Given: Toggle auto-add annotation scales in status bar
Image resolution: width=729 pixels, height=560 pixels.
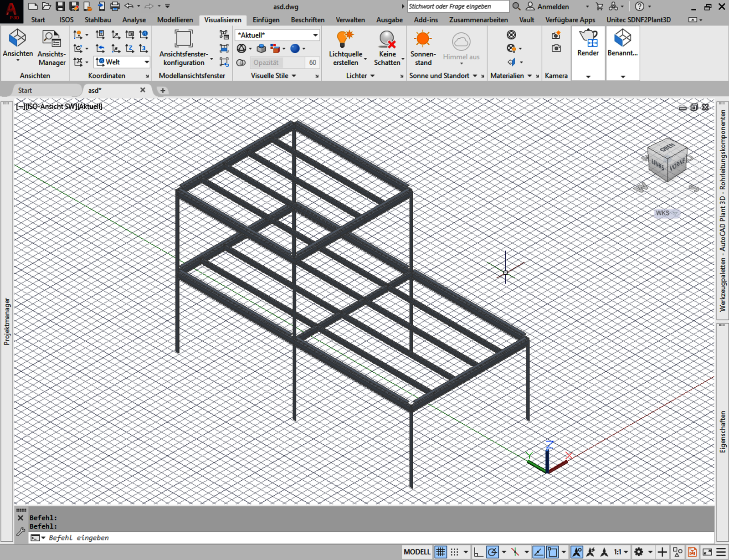Looking at the screenshot, I should coord(590,552).
